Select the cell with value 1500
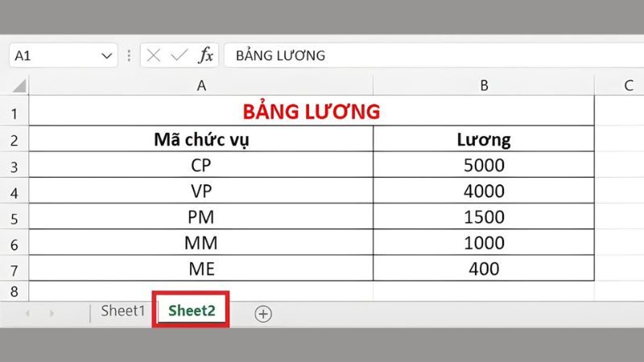The width and height of the screenshot is (644, 362). 484,216
